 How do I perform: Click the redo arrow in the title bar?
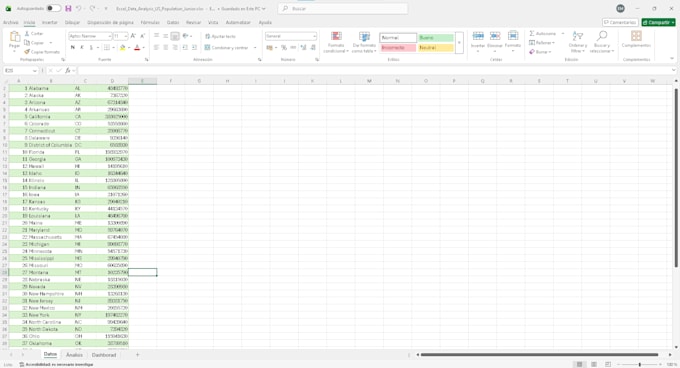[92, 8]
